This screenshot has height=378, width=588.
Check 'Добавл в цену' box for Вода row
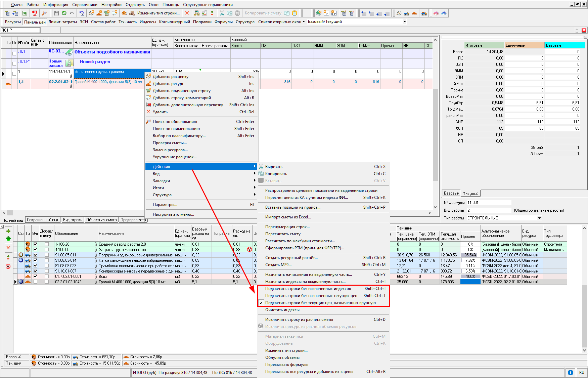(47, 277)
